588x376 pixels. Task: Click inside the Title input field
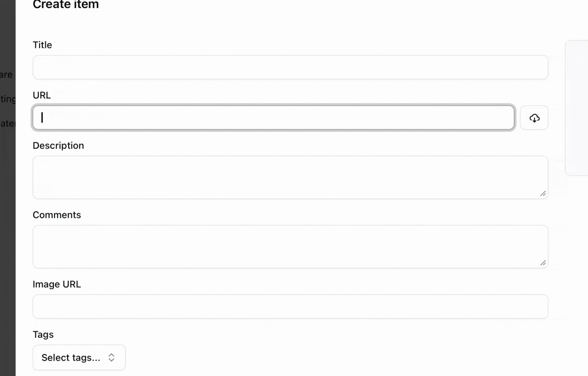tap(290, 67)
